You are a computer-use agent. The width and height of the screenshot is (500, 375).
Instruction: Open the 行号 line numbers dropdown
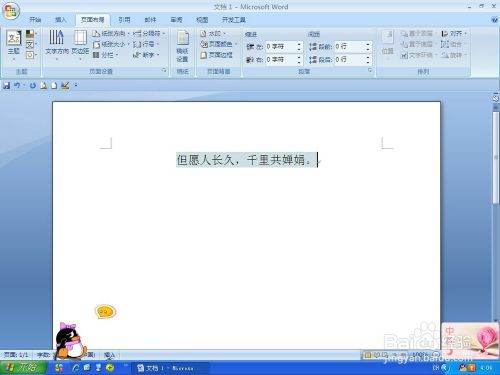tap(146, 44)
